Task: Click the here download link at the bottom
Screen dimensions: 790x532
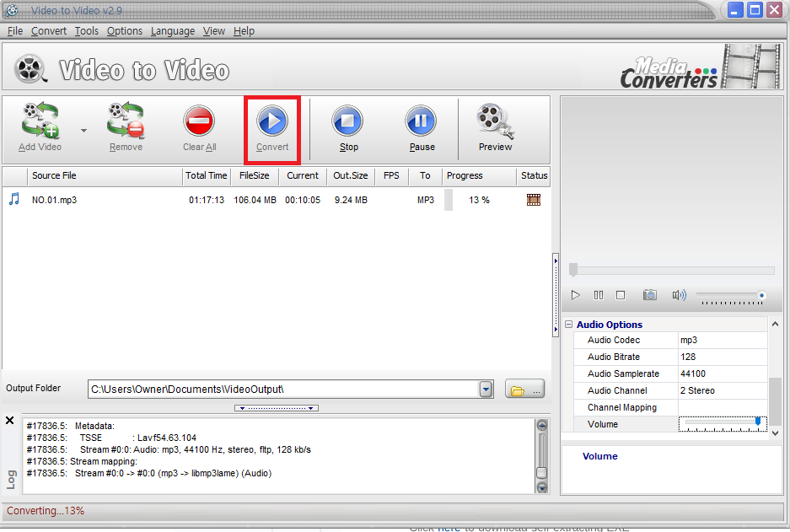Action: coord(447,527)
